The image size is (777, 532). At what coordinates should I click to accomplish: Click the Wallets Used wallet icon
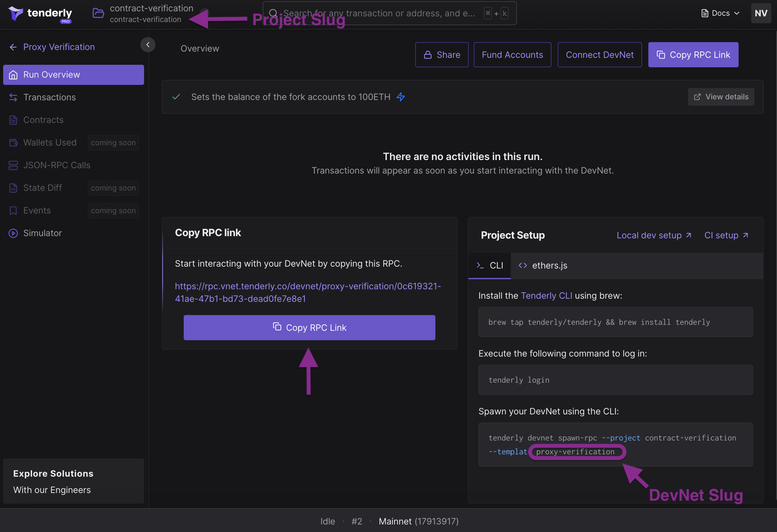[x=13, y=143]
